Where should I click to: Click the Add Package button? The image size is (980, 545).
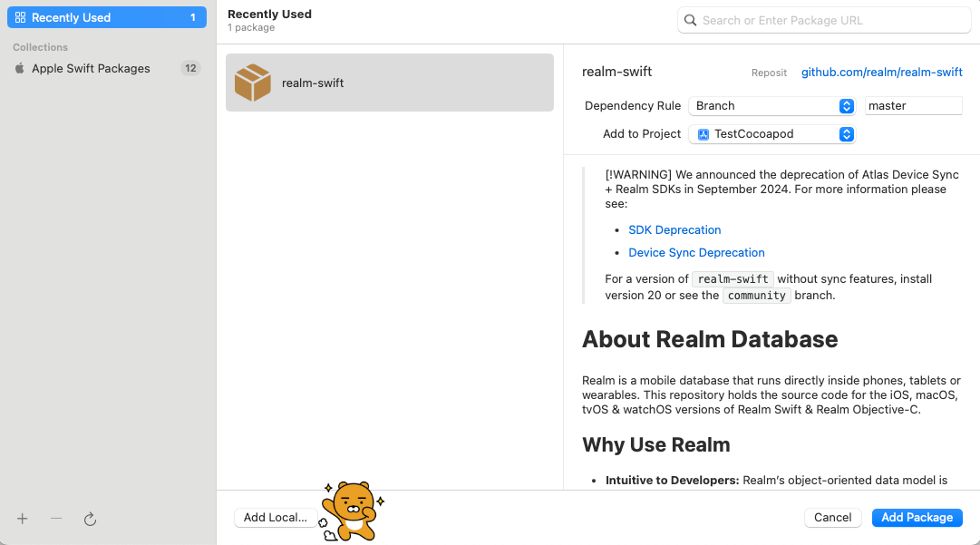tap(917, 518)
